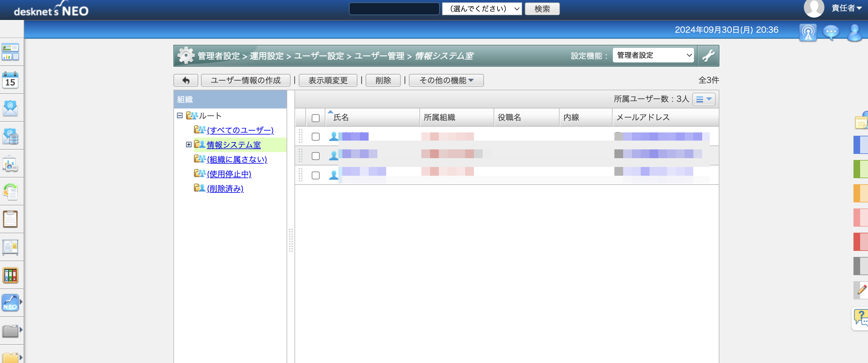Viewport: 868px width, 363px height.
Task: Open the list view options menu
Action: point(704,99)
